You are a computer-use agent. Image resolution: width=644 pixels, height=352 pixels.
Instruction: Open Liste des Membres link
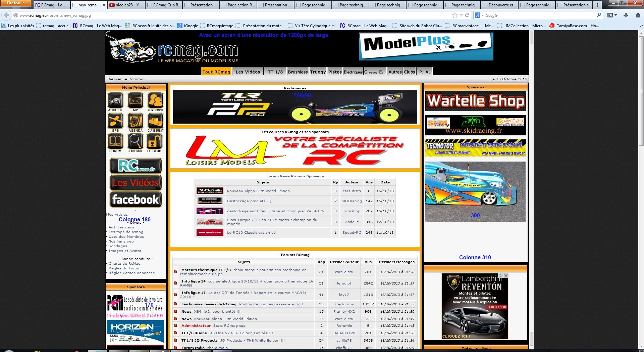click(126, 236)
